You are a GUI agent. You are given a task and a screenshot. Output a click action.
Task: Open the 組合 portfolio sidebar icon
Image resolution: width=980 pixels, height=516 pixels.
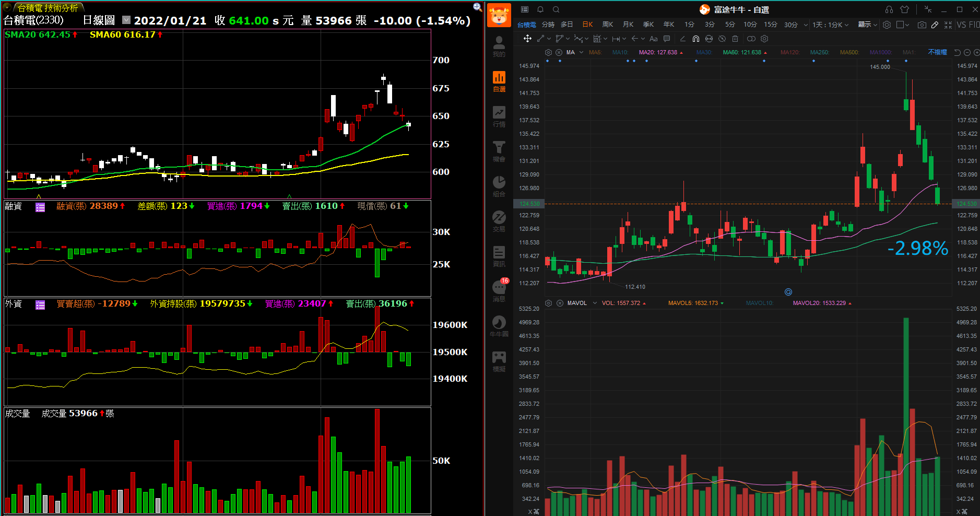tap(499, 186)
